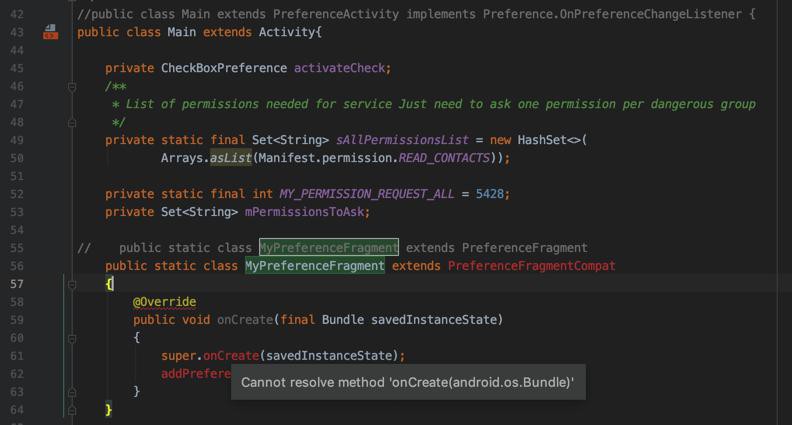Click the related XML file gutter icon

pos(50,32)
